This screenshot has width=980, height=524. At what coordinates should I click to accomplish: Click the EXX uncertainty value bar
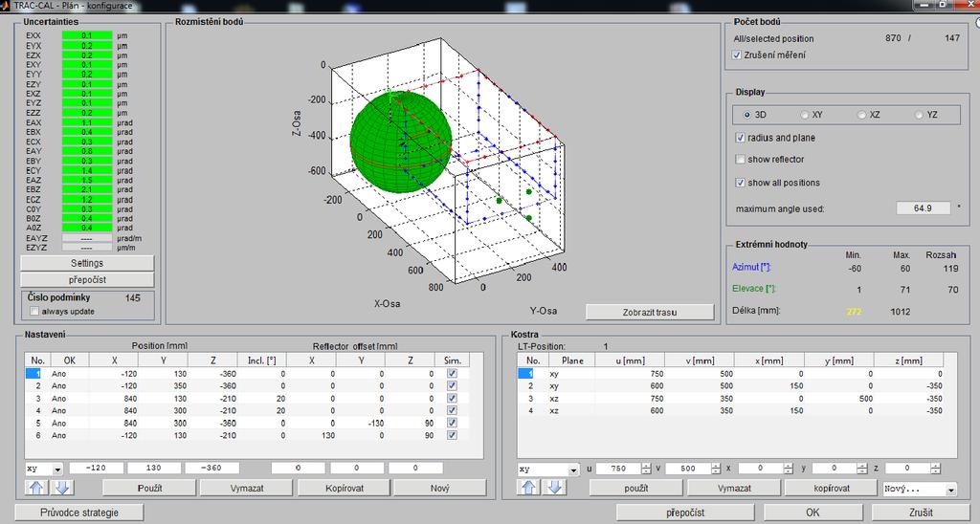pyautogui.click(x=87, y=35)
